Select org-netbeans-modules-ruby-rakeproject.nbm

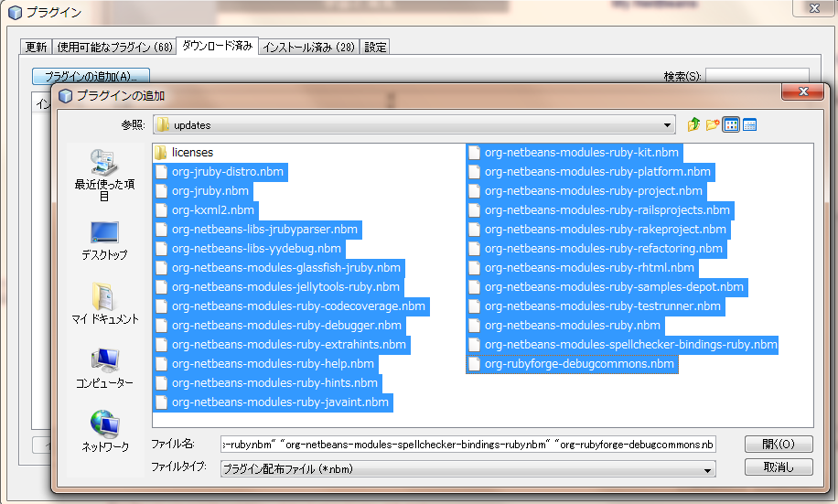pos(599,230)
